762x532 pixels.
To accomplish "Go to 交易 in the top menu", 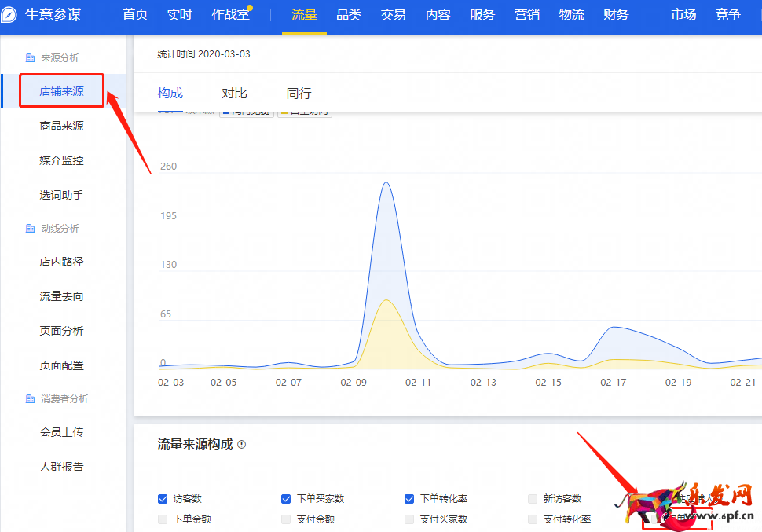I will [x=393, y=15].
